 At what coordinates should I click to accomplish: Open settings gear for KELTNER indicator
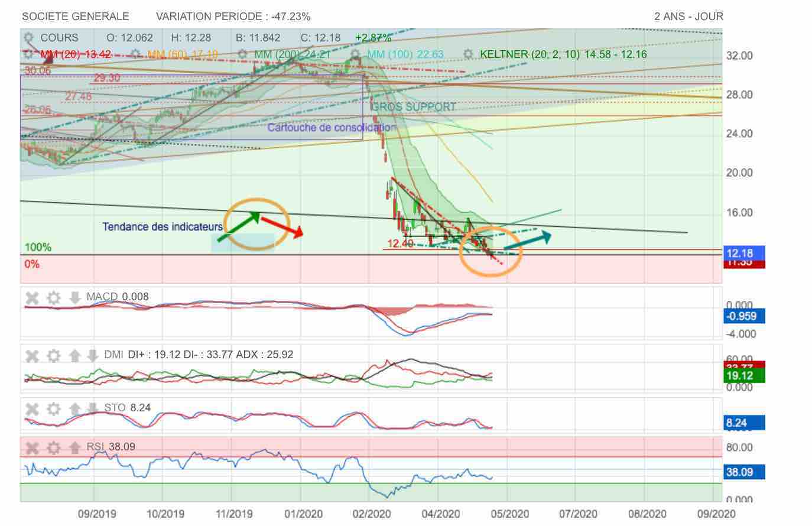point(469,54)
